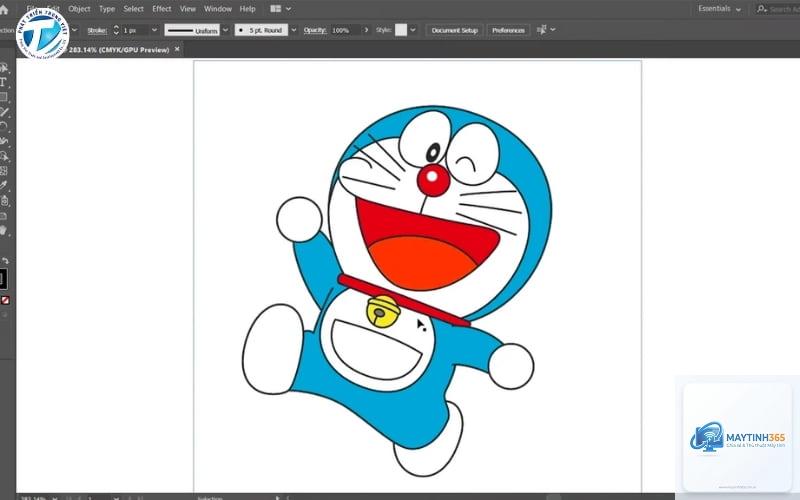This screenshot has width=800, height=500.
Task: Adjust the stroke weight stepper arrows
Action: (116, 30)
